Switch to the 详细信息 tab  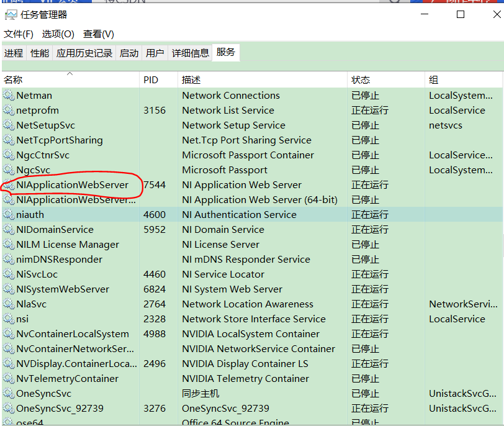coord(190,53)
